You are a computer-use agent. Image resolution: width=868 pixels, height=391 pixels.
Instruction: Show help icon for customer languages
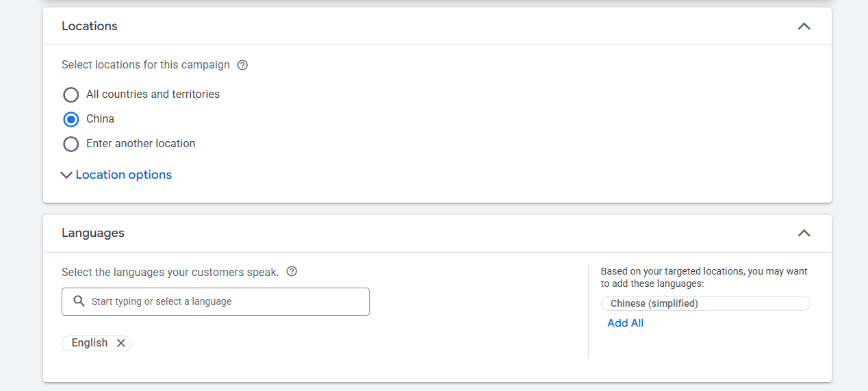pyautogui.click(x=292, y=271)
